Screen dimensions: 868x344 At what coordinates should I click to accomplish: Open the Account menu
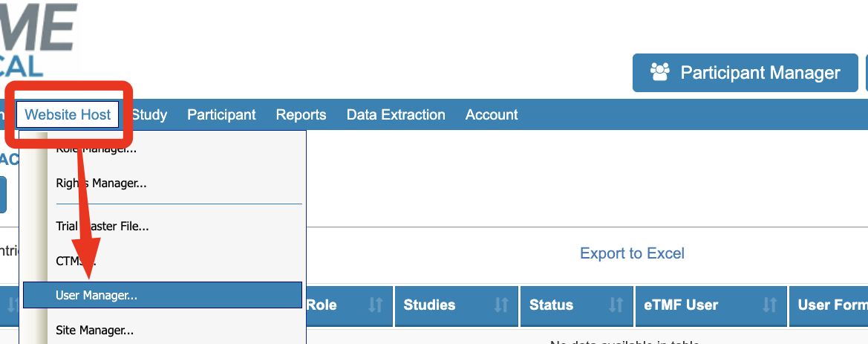point(492,114)
